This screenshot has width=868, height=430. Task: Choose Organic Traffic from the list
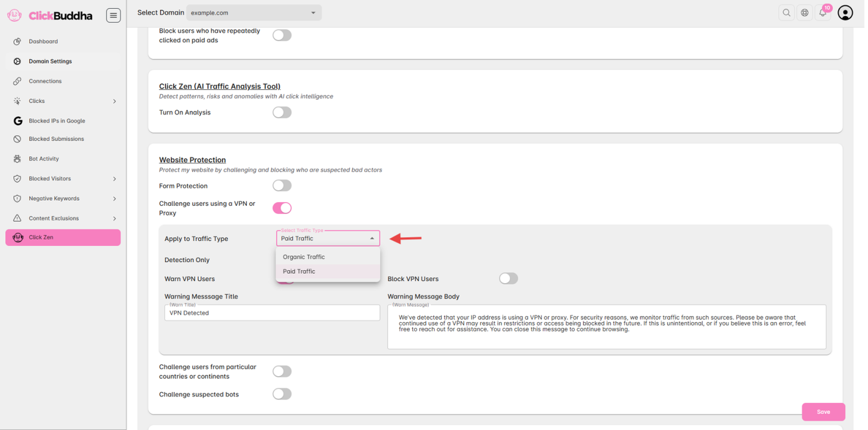[304, 257]
